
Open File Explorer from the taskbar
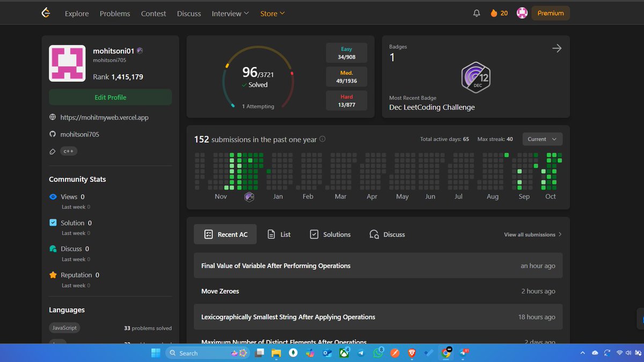pos(276,353)
